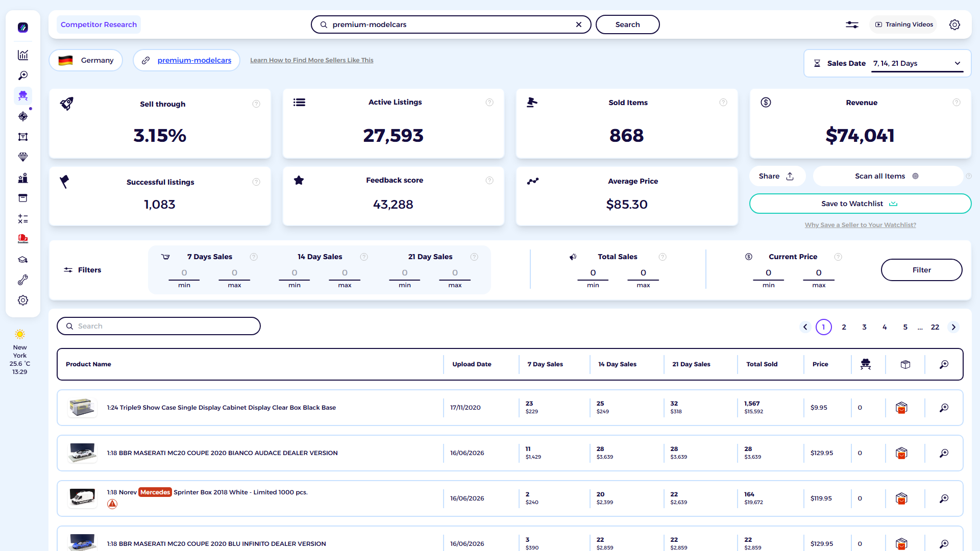
Task: Open page 4 of results
Action: pyautogui.click(x=885, y=327)
